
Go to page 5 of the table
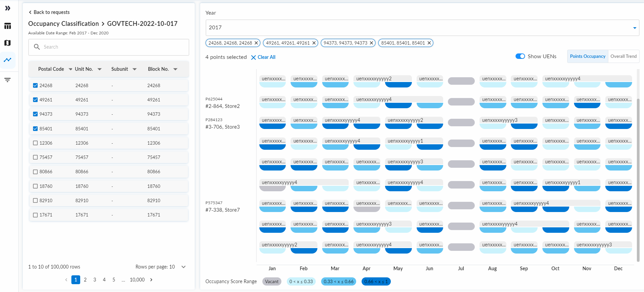pyautogui.click(x=114, y=280)
